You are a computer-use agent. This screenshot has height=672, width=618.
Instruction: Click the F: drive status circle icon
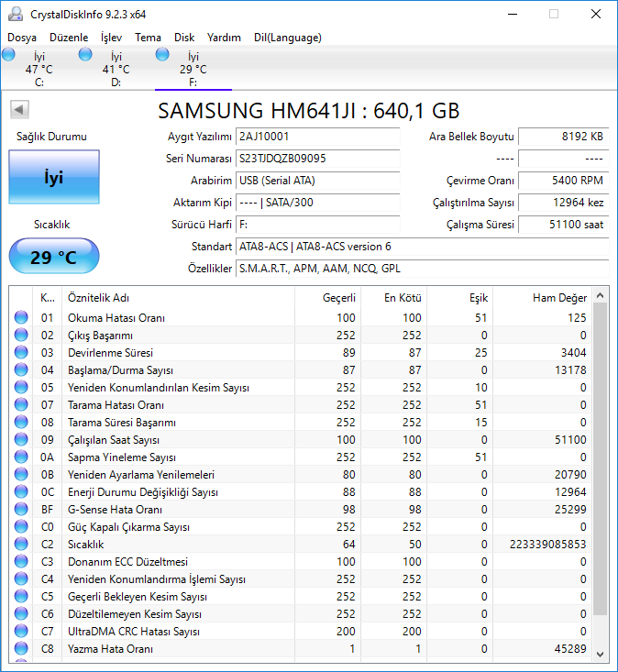(x=162, y=54)
